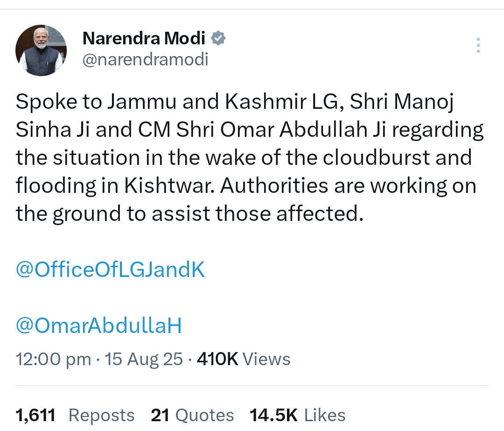Open Narendra Modi's profile picture

(x=41, y=50)
